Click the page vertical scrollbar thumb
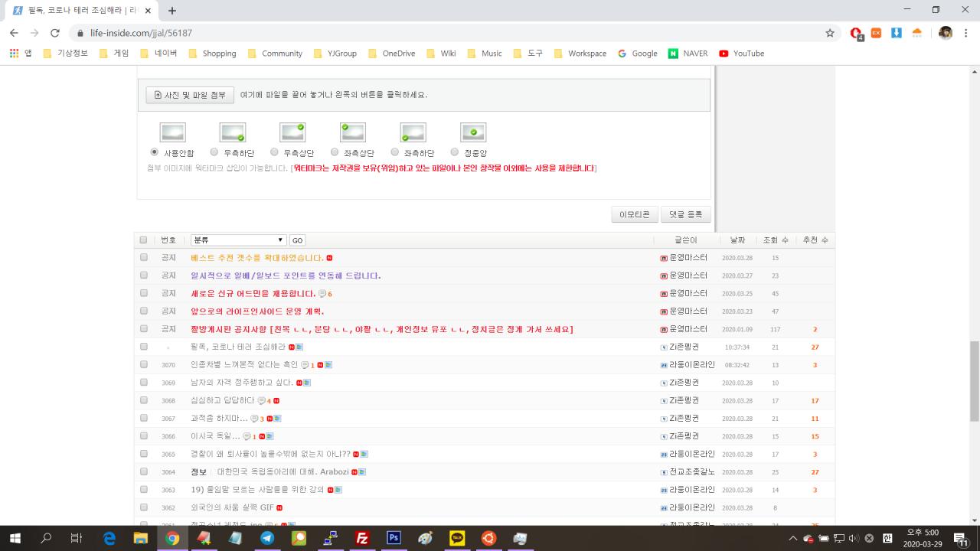 (975, 381)
